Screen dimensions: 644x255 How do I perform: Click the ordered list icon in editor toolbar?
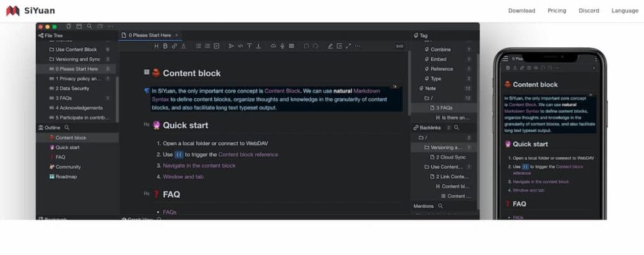click(208, 46)
